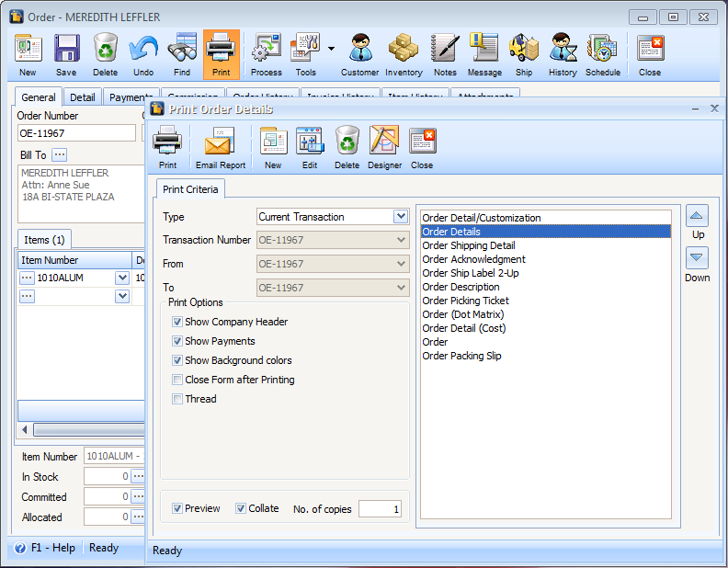Click the No. of copies field
This screenshot has height=568, width=728.
coord(380,509)
